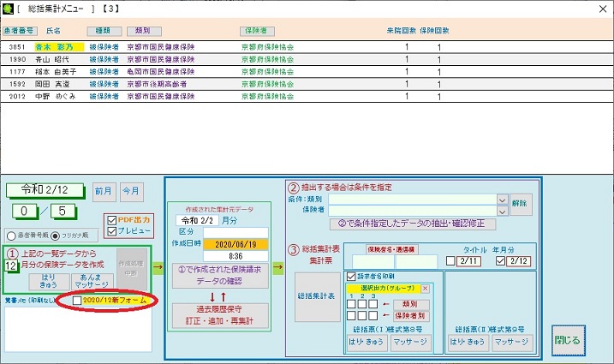
Task: Check group 2 box in 保険者別 row
Action: (362, 315)
